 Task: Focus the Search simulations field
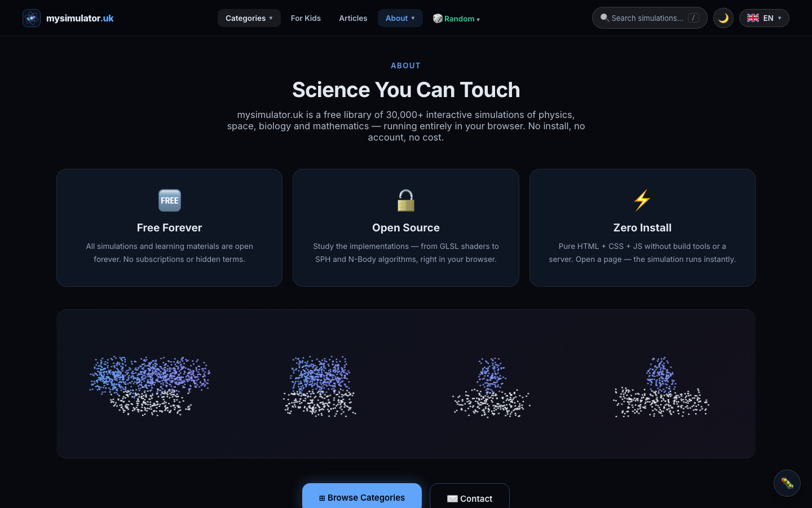650,18
